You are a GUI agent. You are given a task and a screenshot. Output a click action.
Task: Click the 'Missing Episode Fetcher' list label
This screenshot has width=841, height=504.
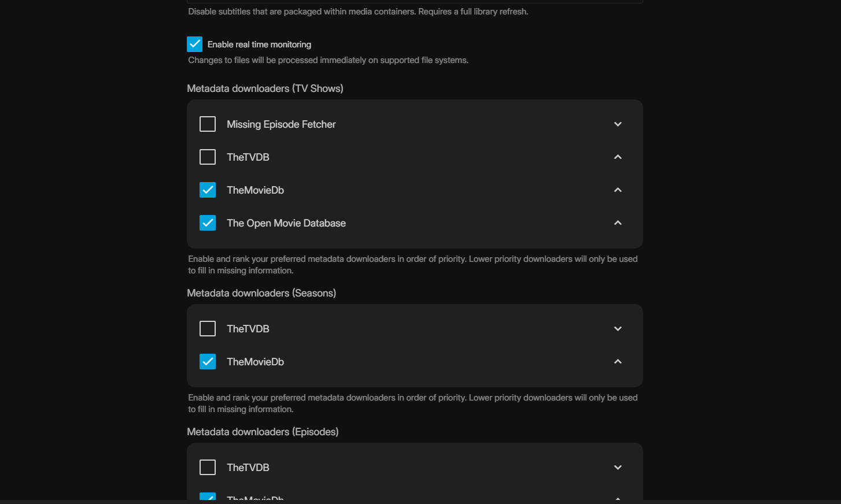coord(281,124)
